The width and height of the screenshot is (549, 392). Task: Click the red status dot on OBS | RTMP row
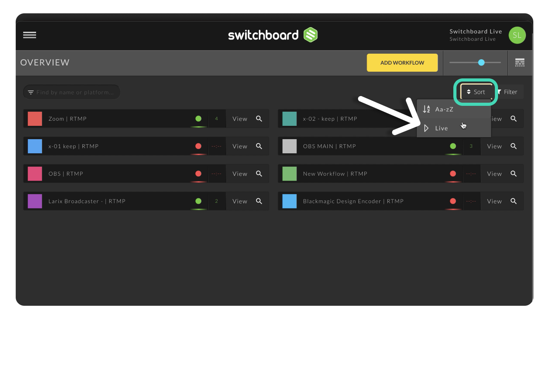coord(198,174)
